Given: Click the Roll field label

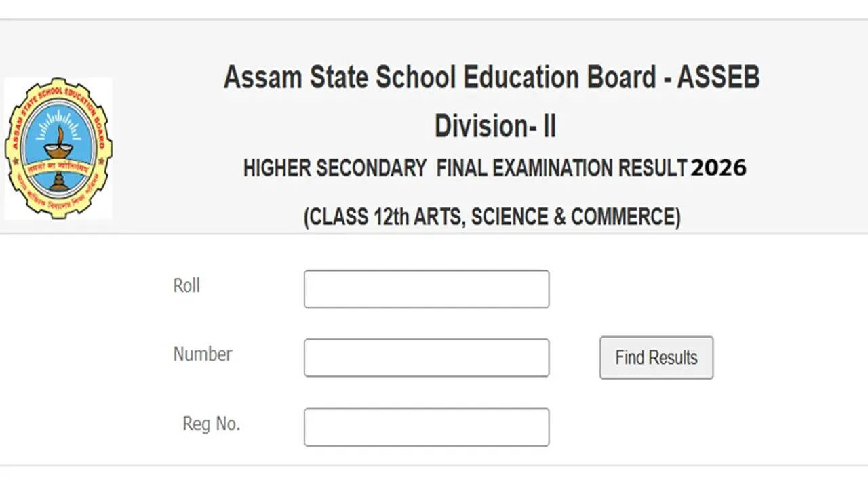Looking at the screenshot, I should pos(186,285).
